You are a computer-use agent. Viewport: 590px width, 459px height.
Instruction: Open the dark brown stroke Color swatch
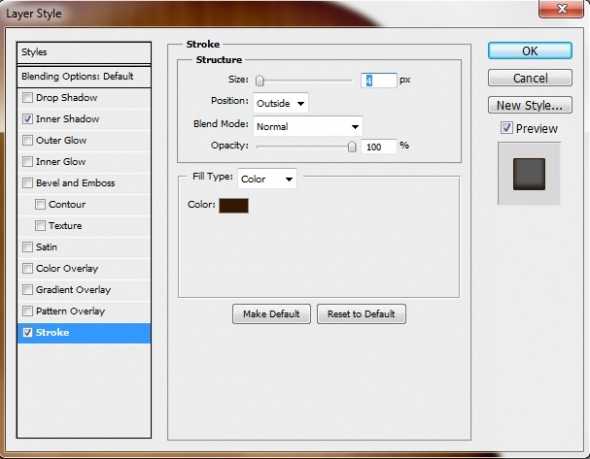[234, 205]
